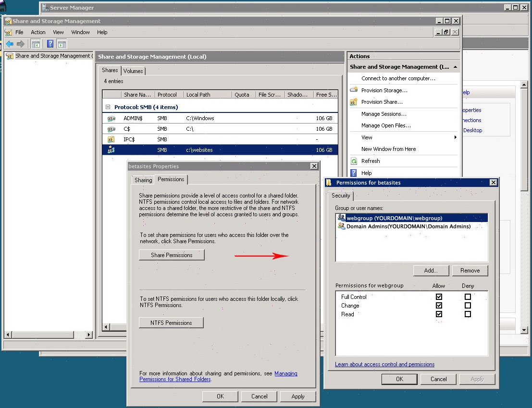Select the Security tab in Permissions dialog
532x408 pixels.
tap(341, 196)
